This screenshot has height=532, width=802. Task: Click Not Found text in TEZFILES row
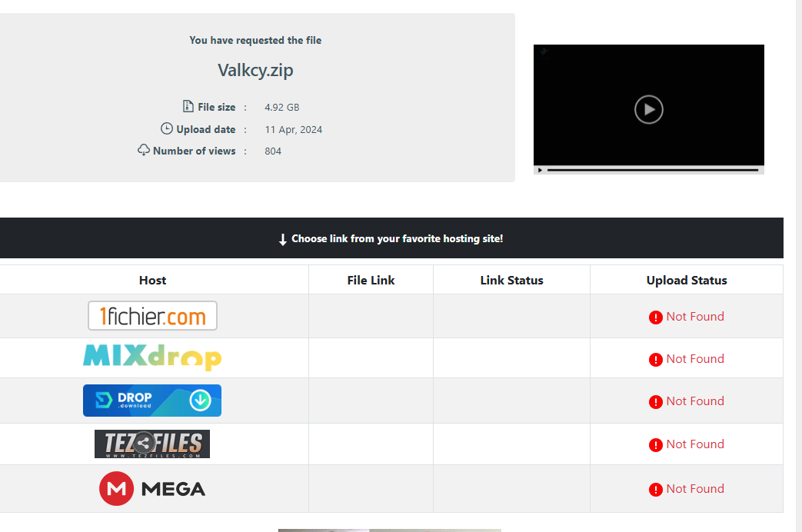pos(695,444)
